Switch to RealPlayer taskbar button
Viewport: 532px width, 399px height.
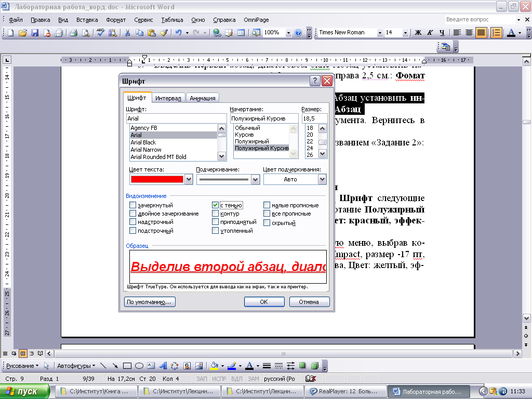click(345, 392)
